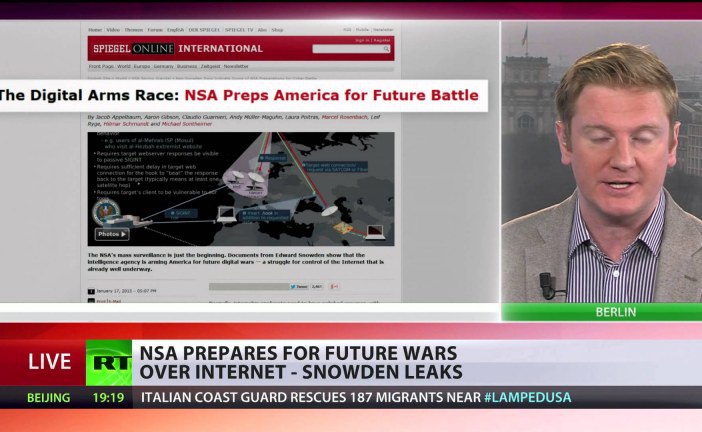Click the BEIJING city label in ticker

48,398
